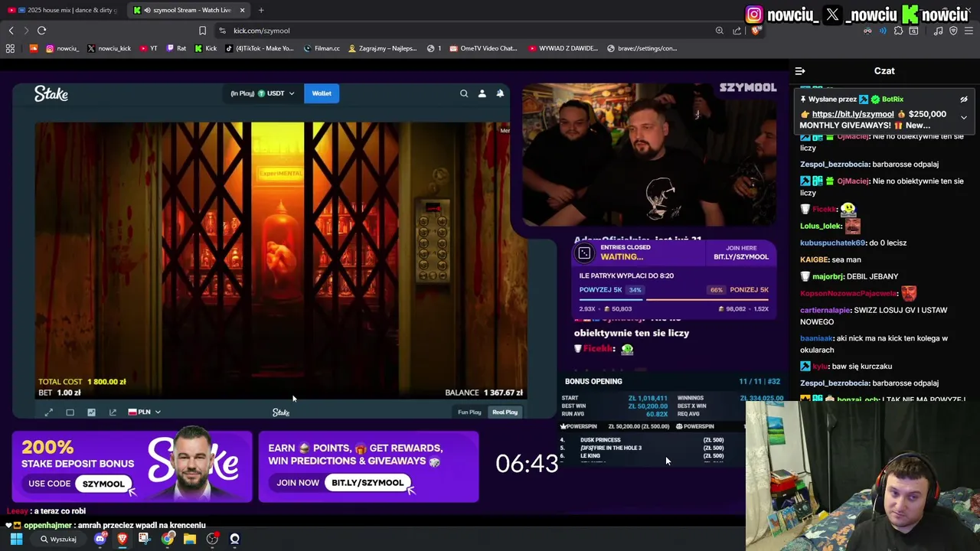The image size is (980, 551).
Task: Open the Kick bookmark
Action: [x=205, y=48]
